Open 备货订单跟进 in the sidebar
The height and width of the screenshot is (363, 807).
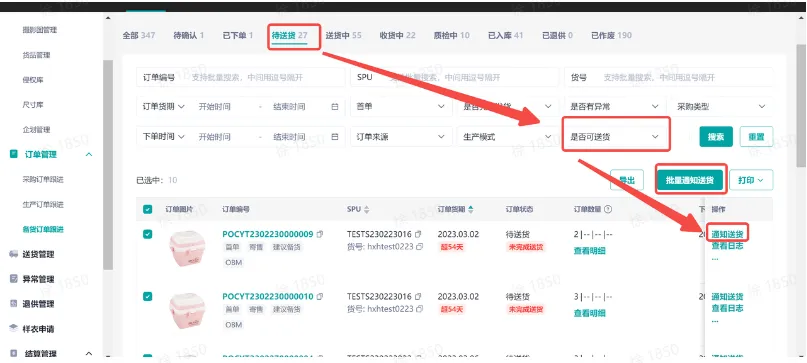click(43, 229)
